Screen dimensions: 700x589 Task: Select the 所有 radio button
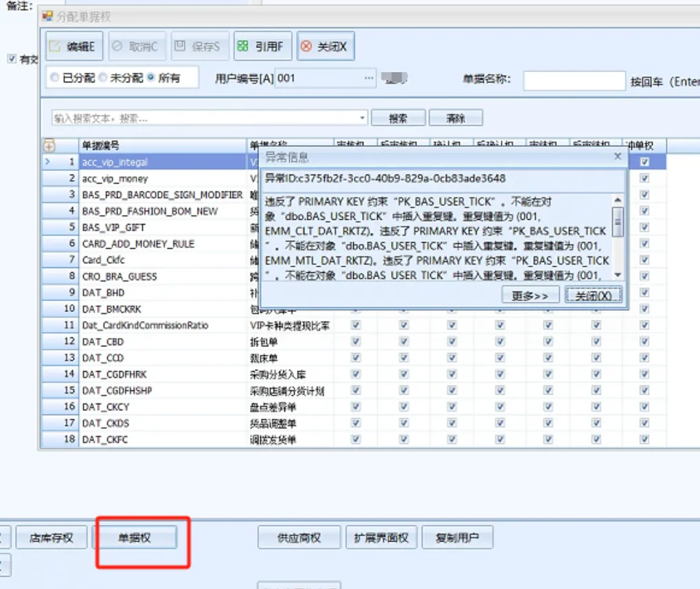(x=150, y=78)
